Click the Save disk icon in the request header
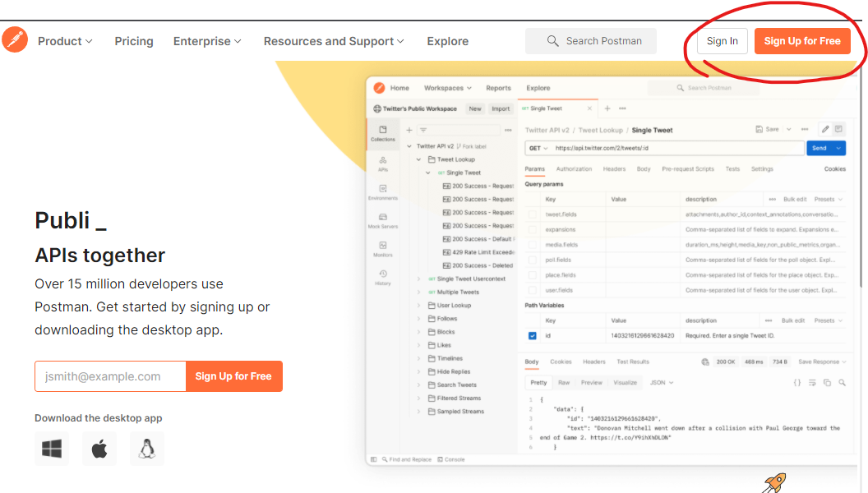Image resolution: width=868 pixels, height=493 pixels. click(x=759, y=129)
